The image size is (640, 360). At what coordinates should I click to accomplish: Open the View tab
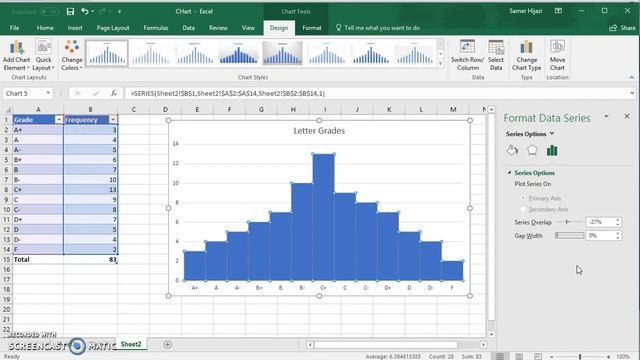click(248, 28)
